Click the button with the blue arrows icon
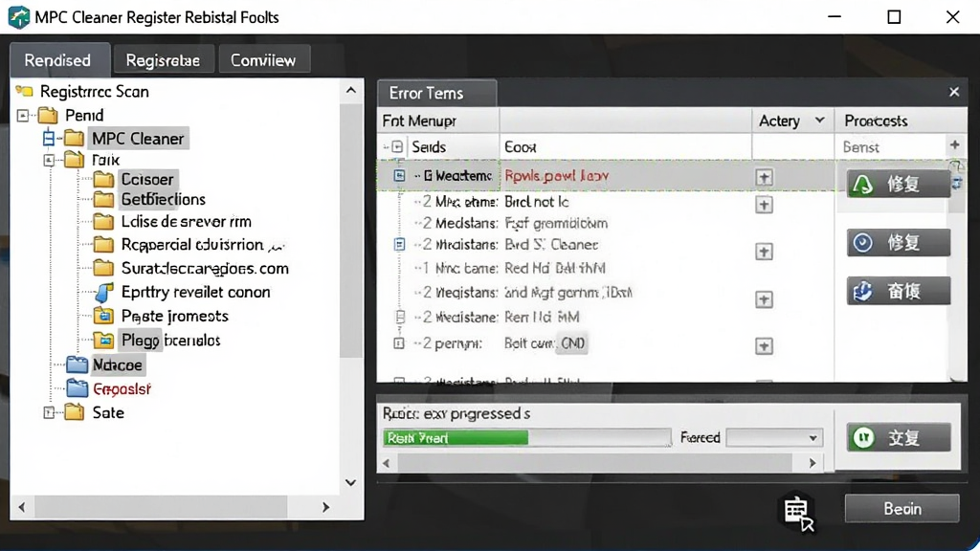Viewport: 980px width, 551px height. (x=898, y=291)
